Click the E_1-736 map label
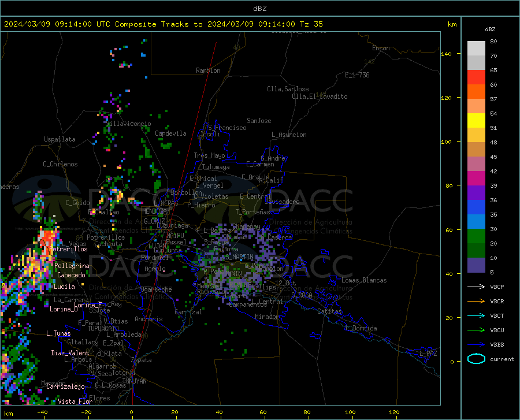 [357, 75]
